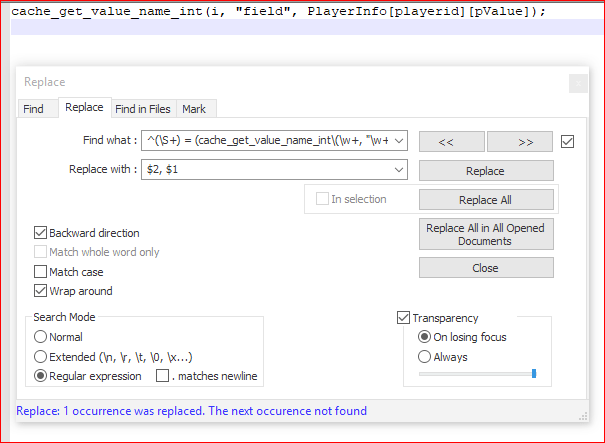Viewport: 605px width, 443px height.
Task: Adjust the transparency slider handle
Action: [533, 374]
